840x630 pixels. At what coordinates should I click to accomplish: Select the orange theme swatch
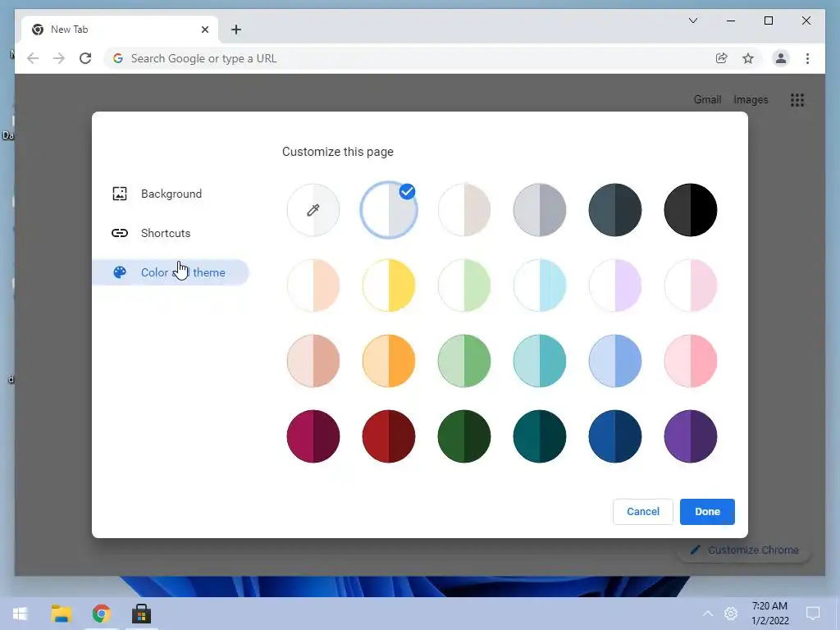pyautogui.click(x=388, y=361)
